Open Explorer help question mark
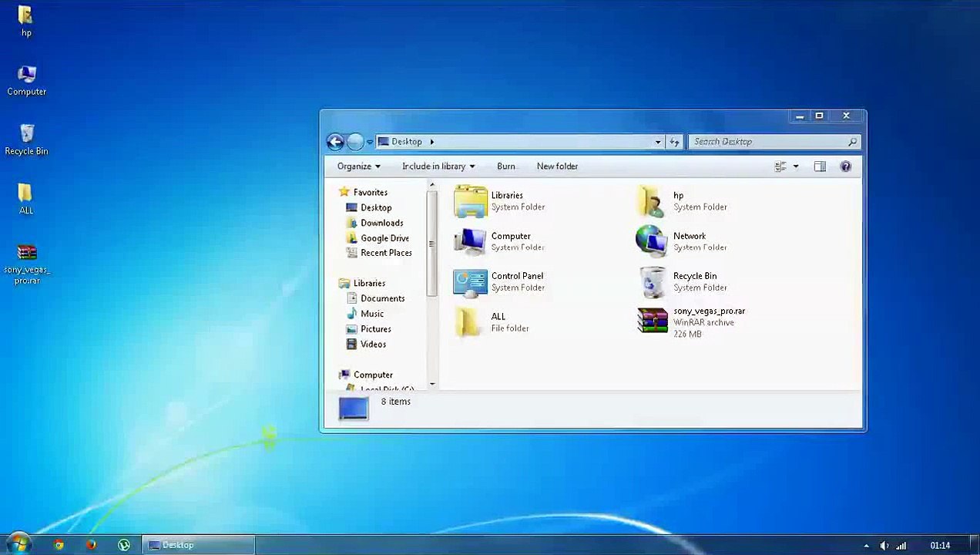 (845, 166)
